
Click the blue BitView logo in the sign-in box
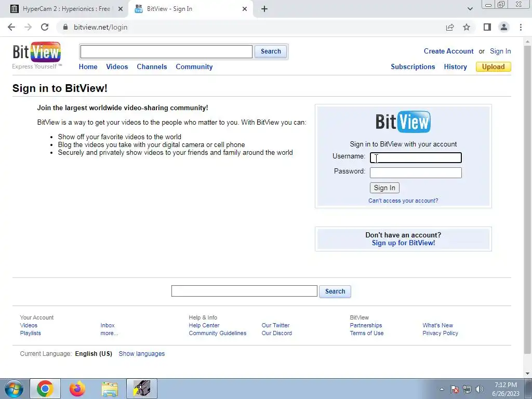point(403,122)
